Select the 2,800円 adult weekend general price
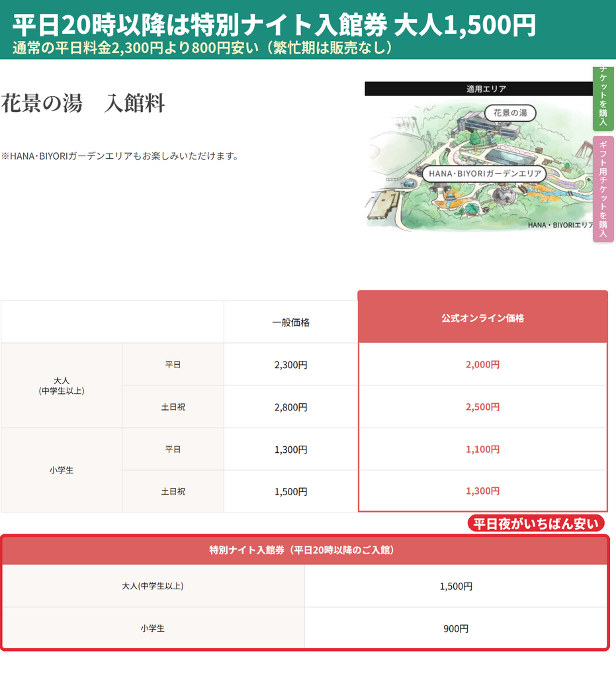The width and height of the screenshot is (616, 678). [x=290, y=407]
